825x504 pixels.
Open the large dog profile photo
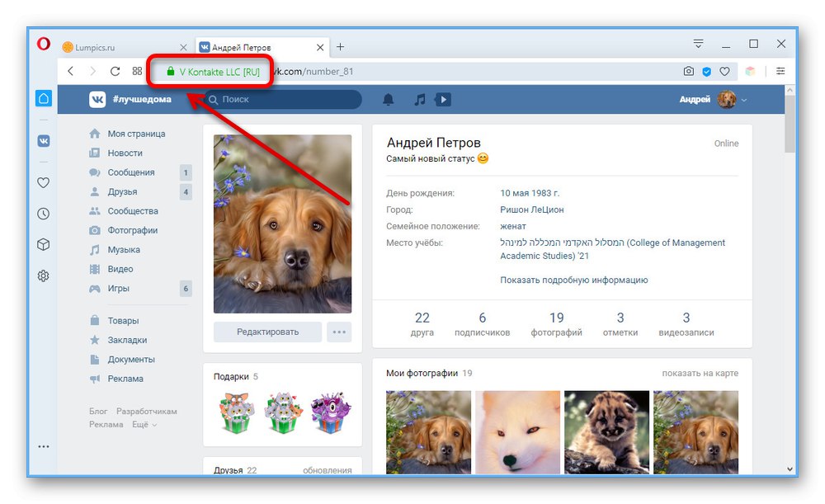[x=282, y=224]
